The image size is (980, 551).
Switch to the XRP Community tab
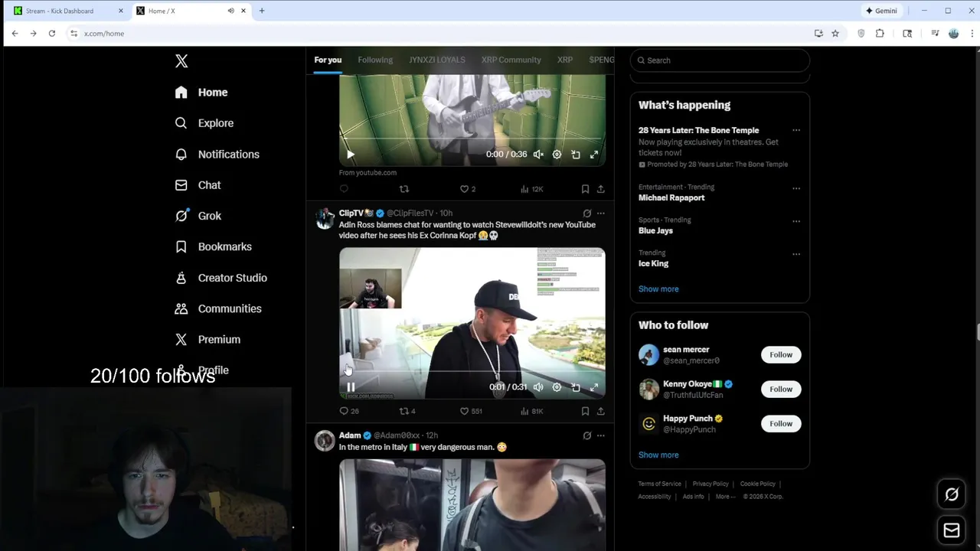(x=511, y=60)
